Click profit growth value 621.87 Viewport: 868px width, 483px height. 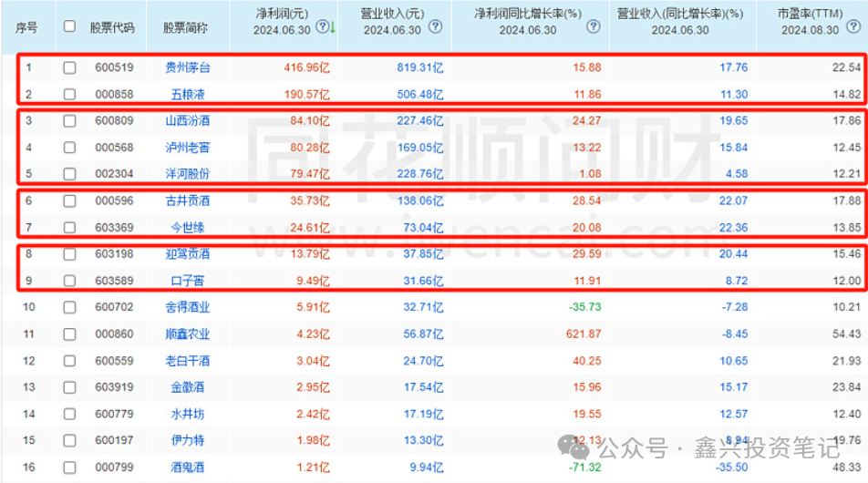point(584,334)
